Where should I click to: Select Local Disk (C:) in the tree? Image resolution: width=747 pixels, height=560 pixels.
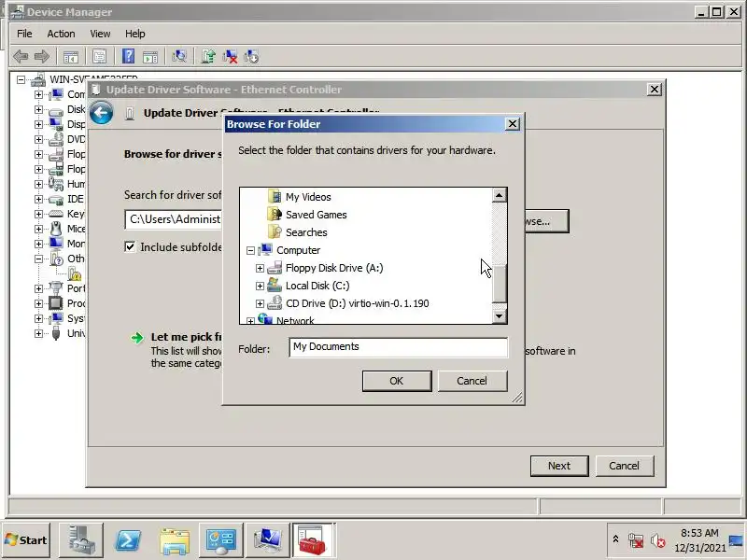[317, 286]
